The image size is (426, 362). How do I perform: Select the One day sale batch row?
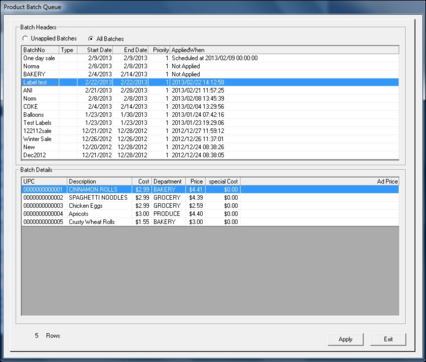pyautogui.click(x=210, y=58)
